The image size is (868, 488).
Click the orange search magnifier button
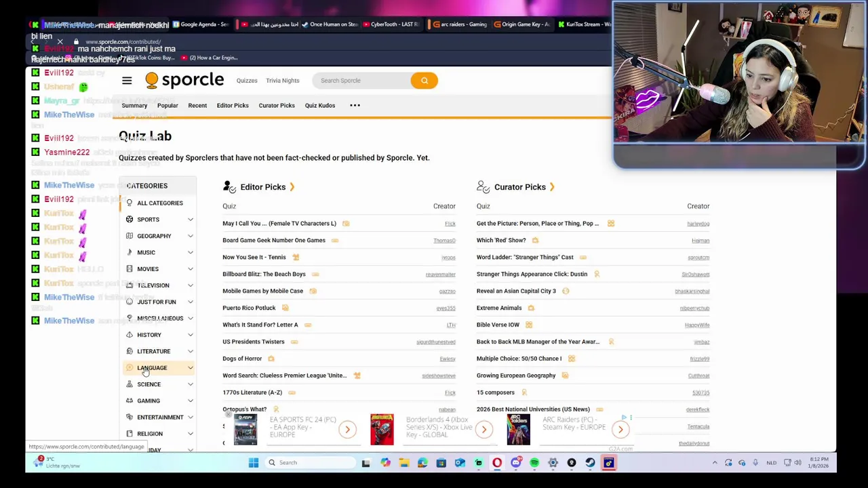[424, 81]
